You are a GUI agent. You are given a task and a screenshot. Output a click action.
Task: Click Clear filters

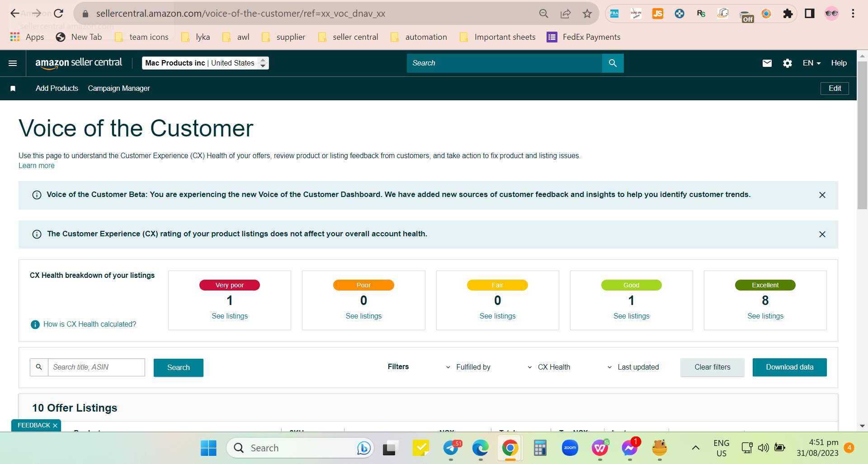[712, 367]
